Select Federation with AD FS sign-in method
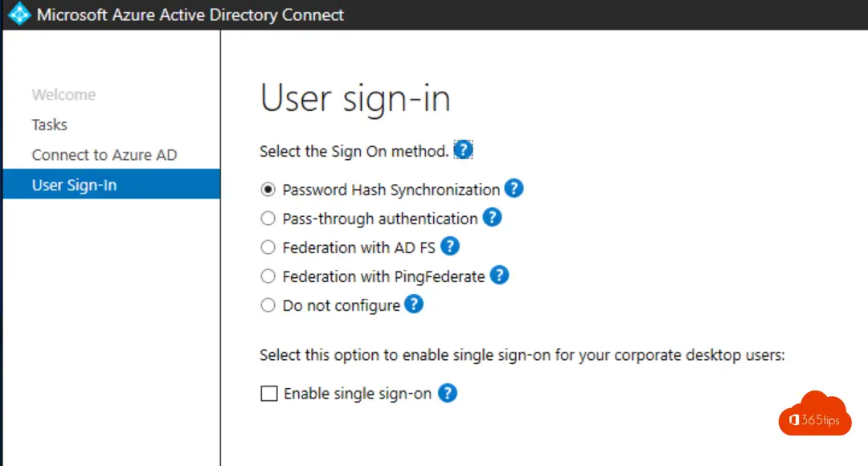 (268, 247)
